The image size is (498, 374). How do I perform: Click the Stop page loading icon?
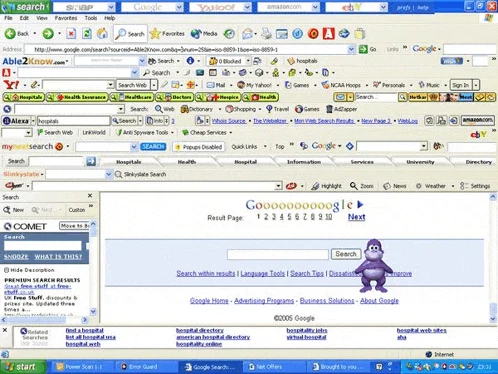coord(71,33)
